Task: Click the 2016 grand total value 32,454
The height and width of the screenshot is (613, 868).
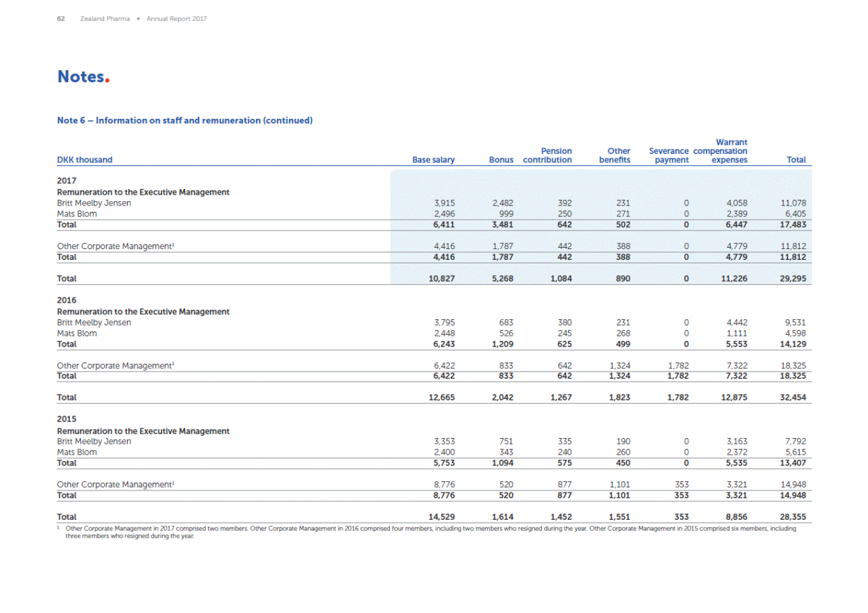Action: coord(793,397)
